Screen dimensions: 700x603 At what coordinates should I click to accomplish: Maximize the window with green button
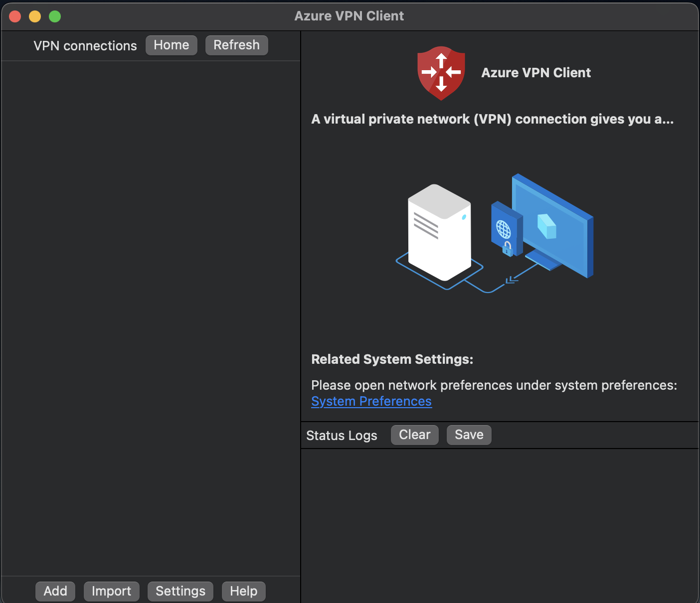click(x=55, y=16)
